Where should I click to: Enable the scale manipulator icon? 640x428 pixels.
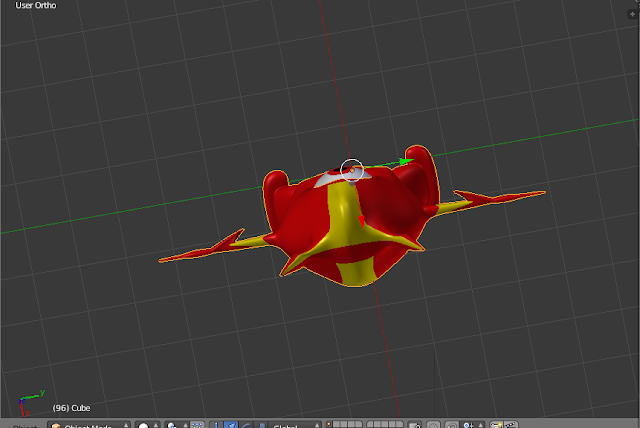pyautogui.click(x=261, y=426)
